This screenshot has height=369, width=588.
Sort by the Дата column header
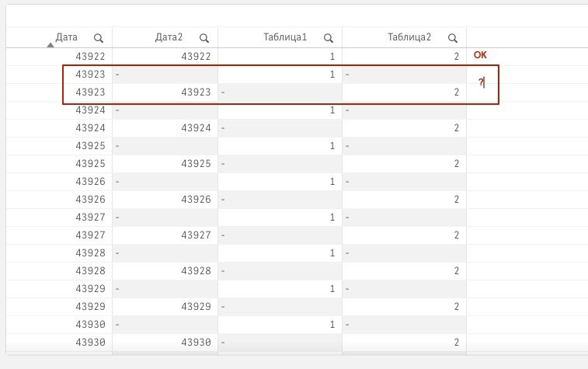click(x=66, y=37)
